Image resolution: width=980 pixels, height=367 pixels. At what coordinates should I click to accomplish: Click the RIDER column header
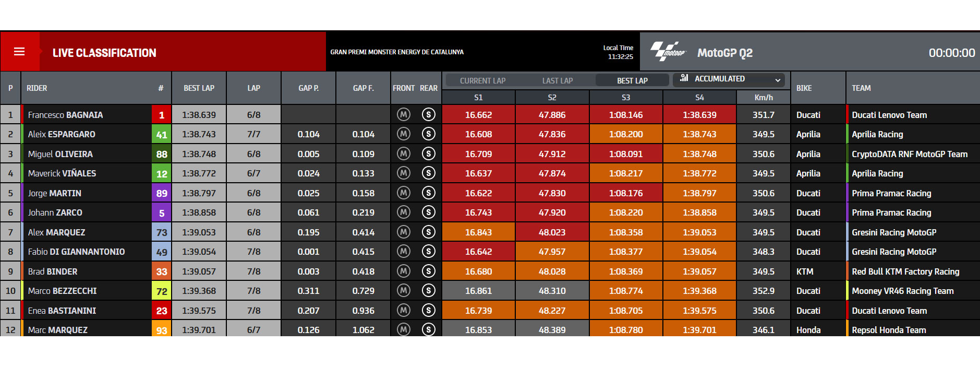[37, 88]
